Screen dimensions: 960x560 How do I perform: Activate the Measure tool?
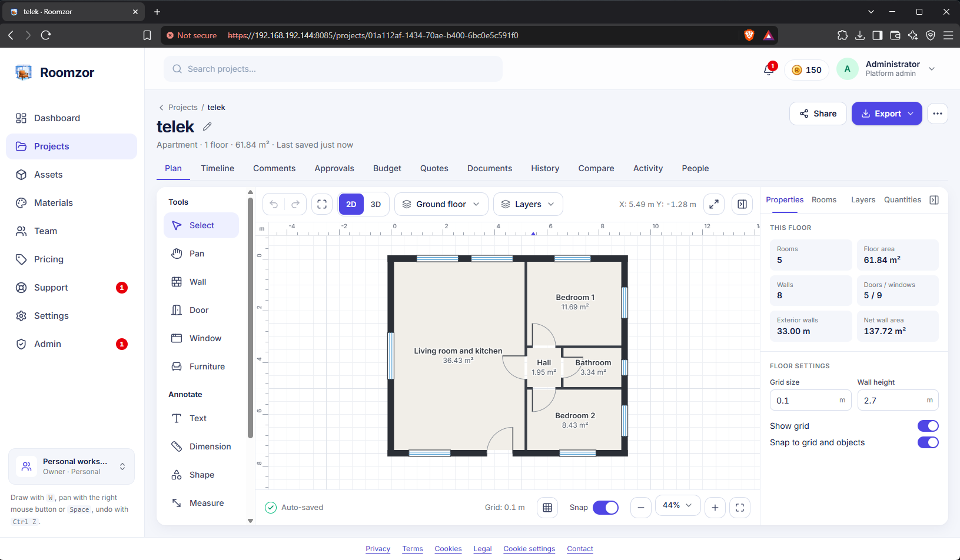tap(201, 503)
